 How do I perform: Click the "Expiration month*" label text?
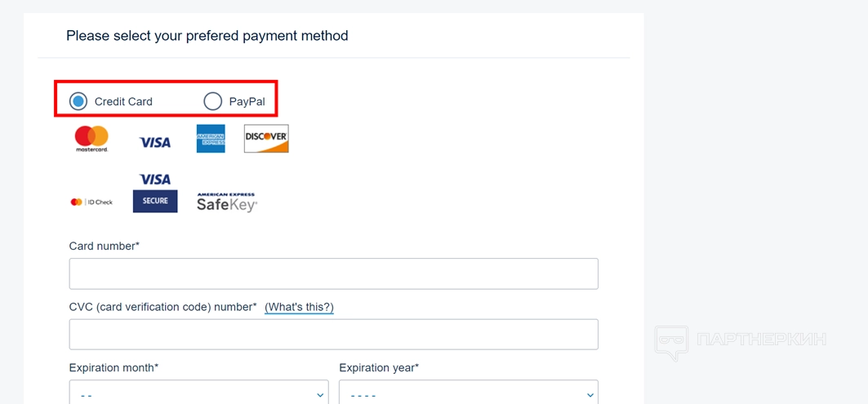[114, 368]
